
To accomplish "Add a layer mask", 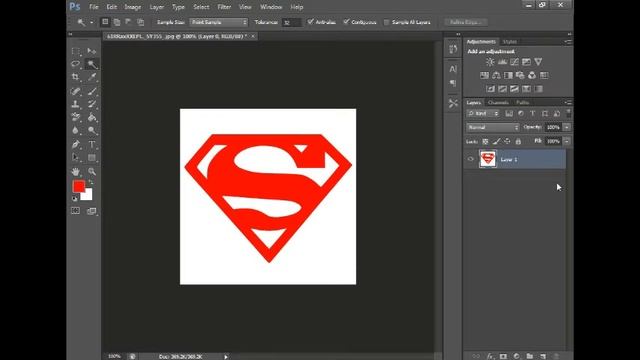I will tap(503, 356).
